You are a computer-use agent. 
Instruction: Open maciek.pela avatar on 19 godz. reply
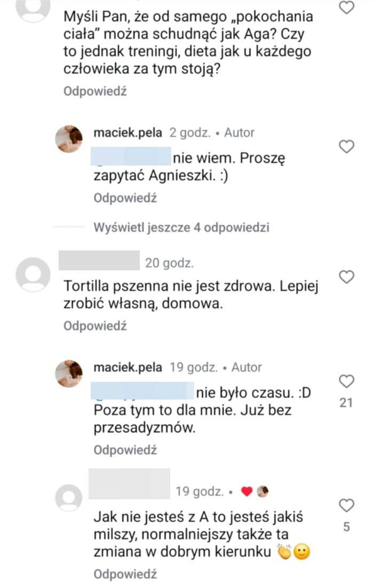[x=69, y=374]
